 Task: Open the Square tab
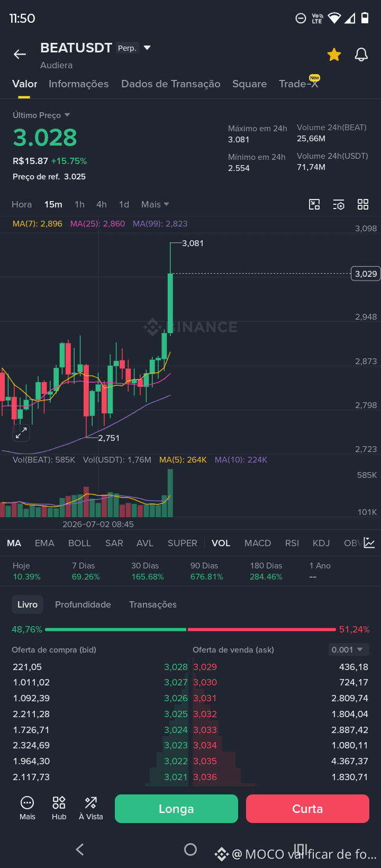pos(249,84)
